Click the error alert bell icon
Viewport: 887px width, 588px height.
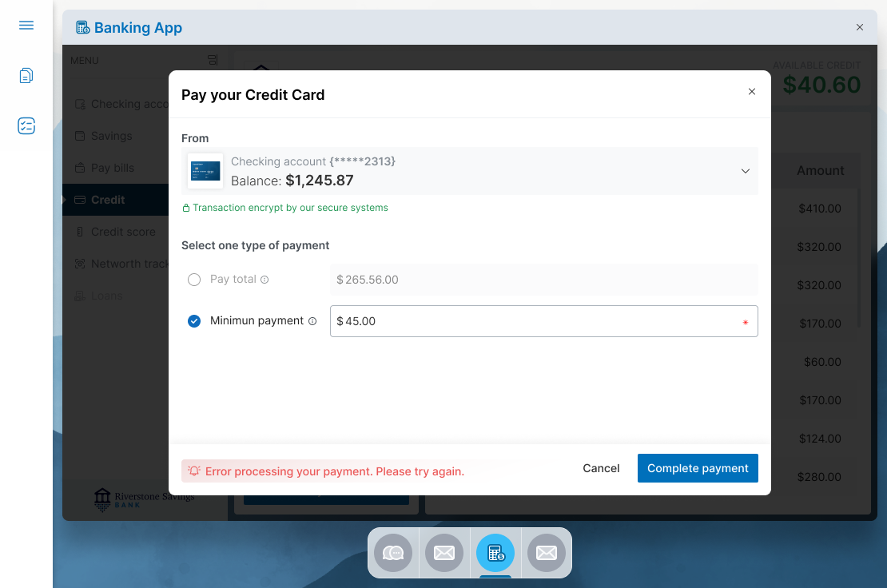pos(194,471)
